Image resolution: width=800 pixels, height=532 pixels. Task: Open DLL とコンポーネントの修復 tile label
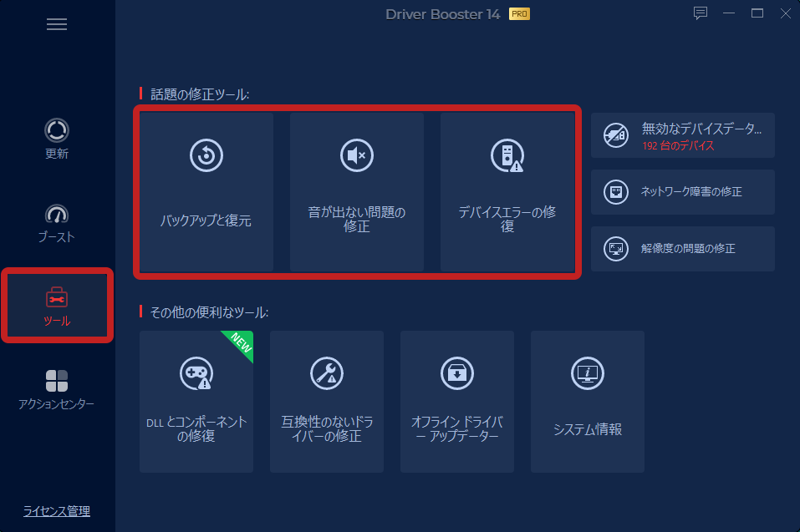coord(196,429)
